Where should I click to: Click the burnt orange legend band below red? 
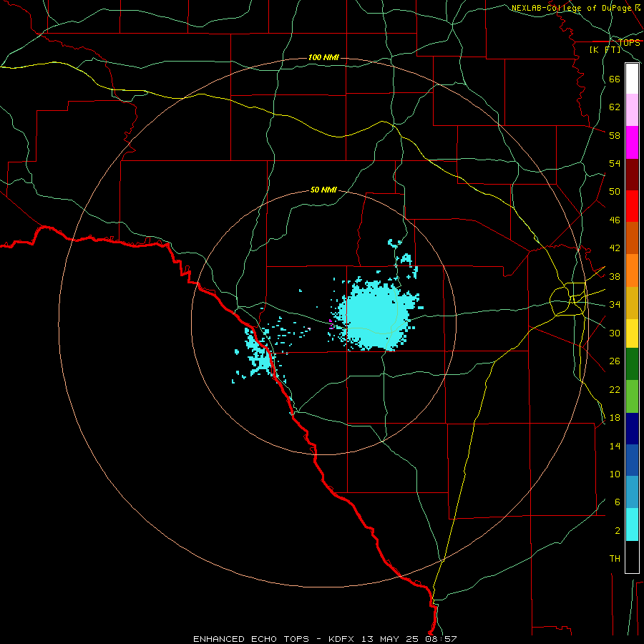tap(632, 238)
